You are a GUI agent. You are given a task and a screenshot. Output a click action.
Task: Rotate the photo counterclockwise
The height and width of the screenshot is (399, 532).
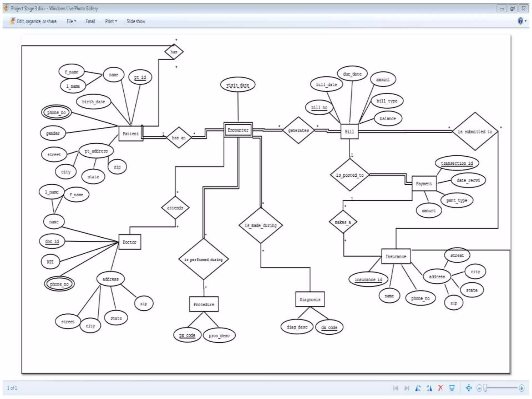418,388
